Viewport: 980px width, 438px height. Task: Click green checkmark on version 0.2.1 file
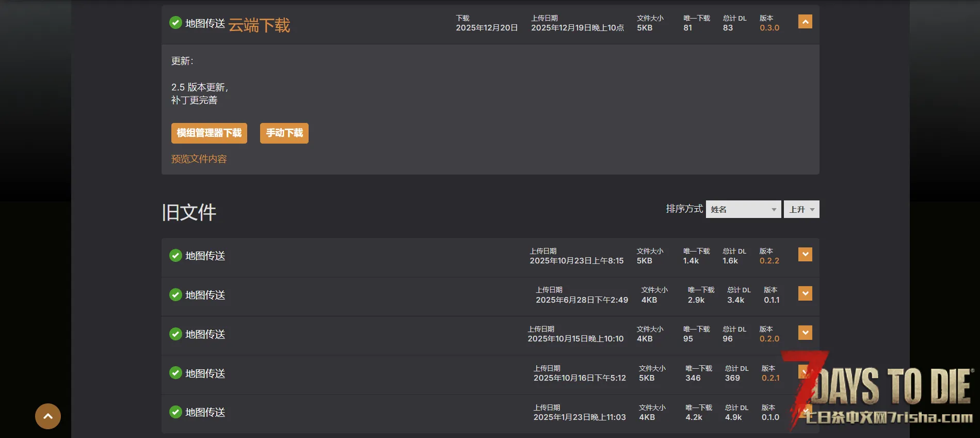175,373
